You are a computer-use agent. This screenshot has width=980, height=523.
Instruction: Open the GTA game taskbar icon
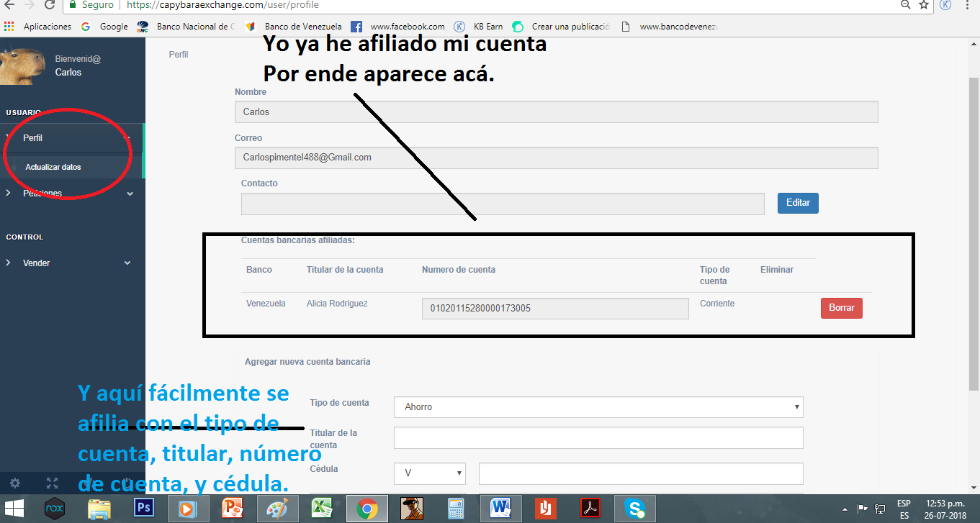(410, 508)
